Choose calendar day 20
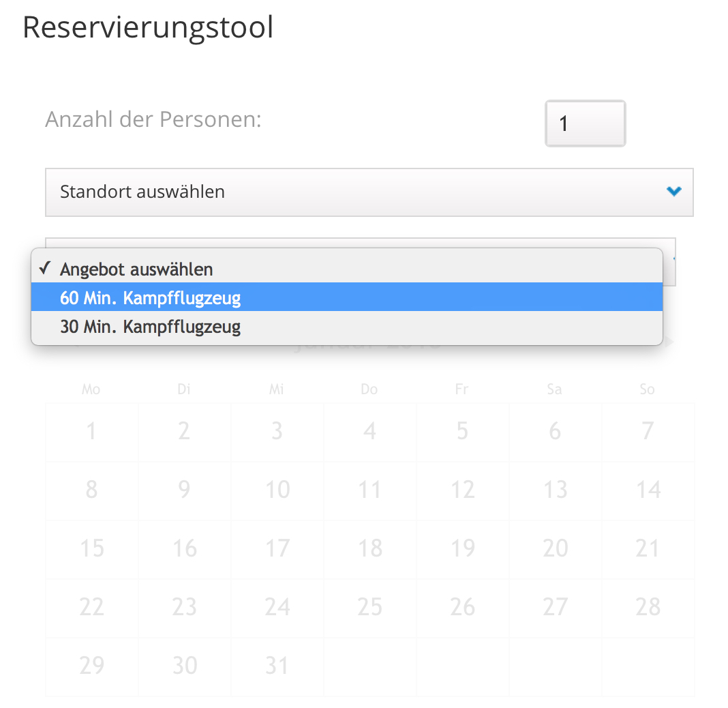This screenshot has height=708, width=728. click(556, 549)
